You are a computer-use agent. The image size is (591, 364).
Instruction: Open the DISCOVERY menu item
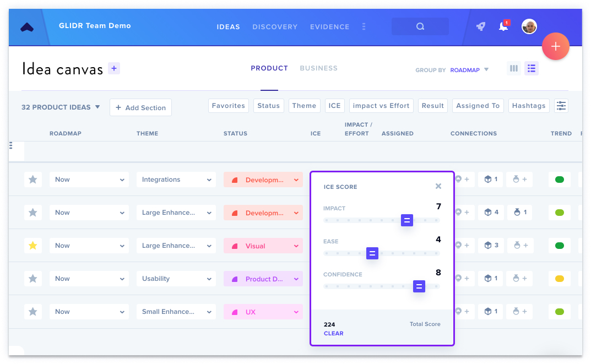pyautogui.click(x=275, y=27)
